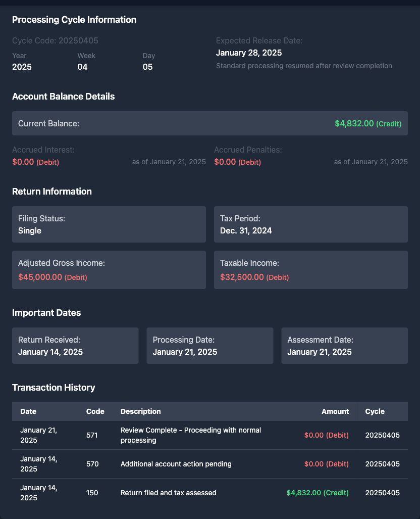Click the Tax Period card

tap(310, 224)
